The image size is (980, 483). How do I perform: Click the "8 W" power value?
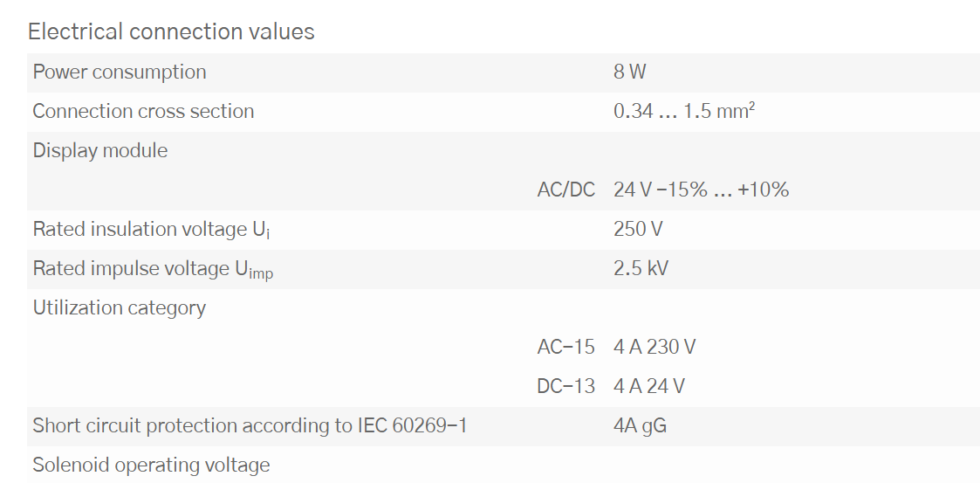pyautogui.click(x=630, y=72)
